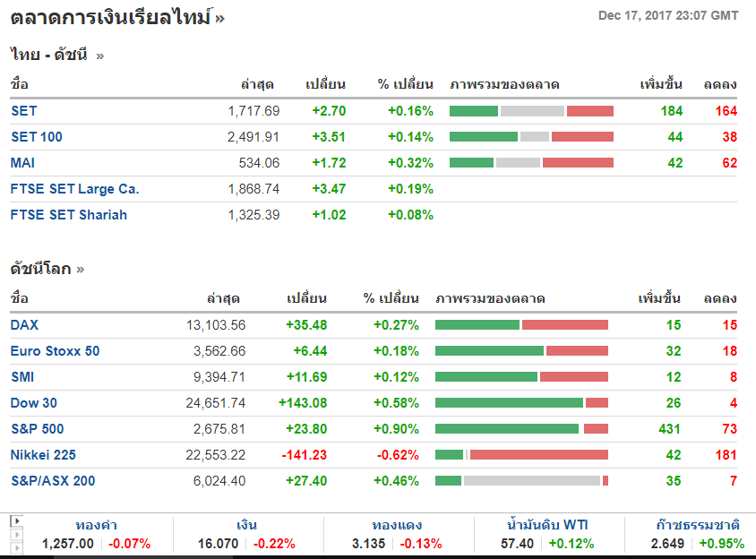
Task: Click Nikkei 225 change -141.23
Action: click(305, 455)
